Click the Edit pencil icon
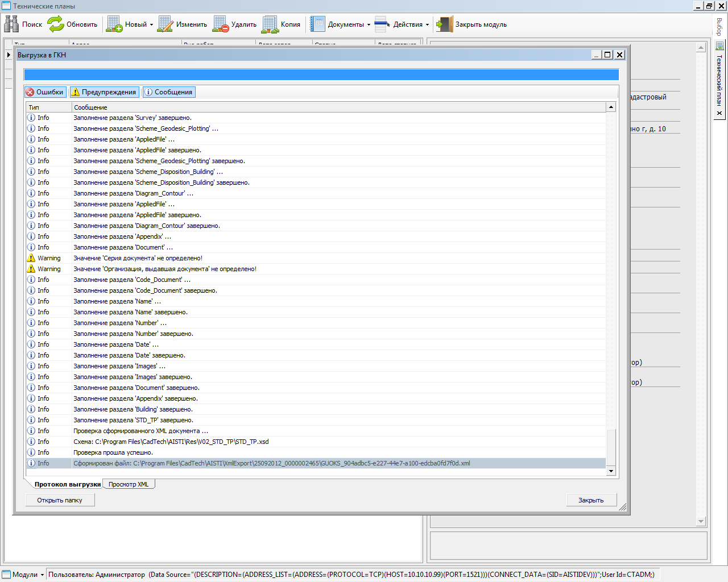 166,24
